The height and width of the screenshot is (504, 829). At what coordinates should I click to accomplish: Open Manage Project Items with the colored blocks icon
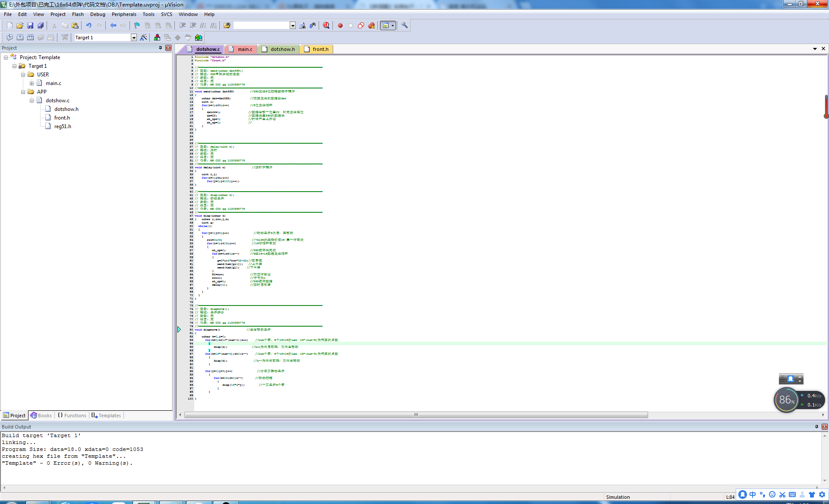click(157, 38)
